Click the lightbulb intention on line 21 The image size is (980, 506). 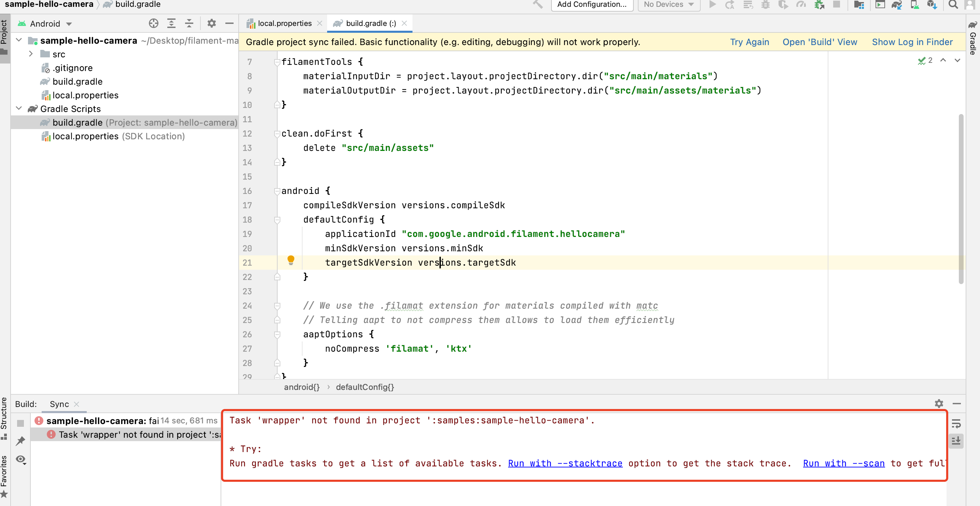(291, 260)
